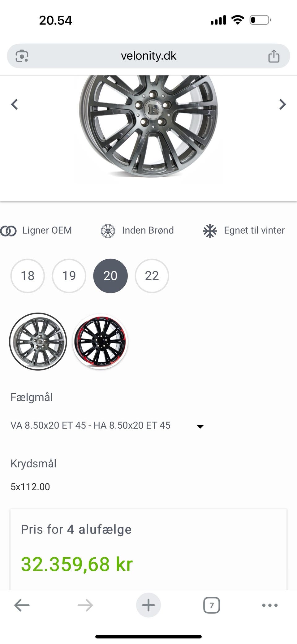This screenshot has height=644, width=297.
Task: Select 22 inch wheel size
Action: click(152, 276)
